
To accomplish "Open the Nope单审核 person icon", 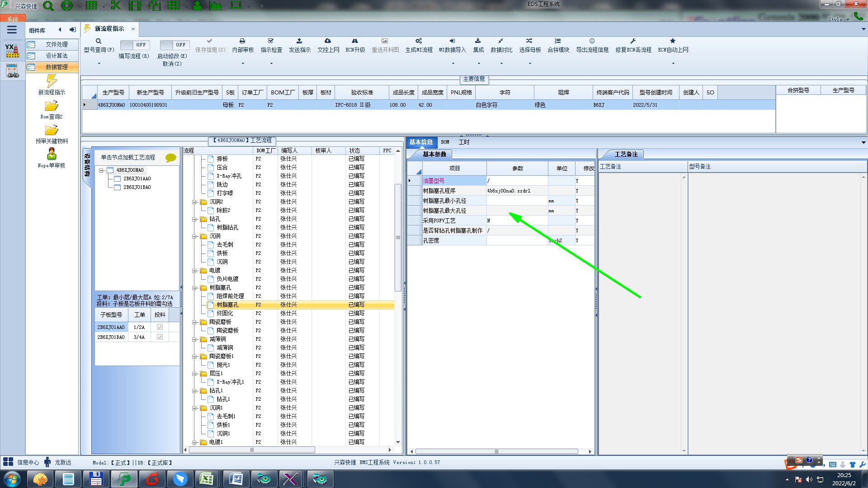I will (x=52, y=154).
